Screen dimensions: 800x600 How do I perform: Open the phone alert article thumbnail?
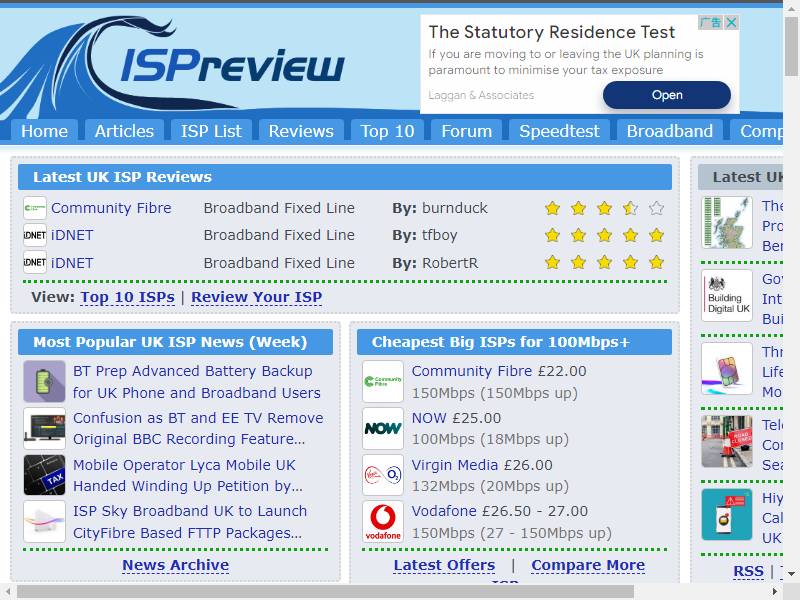tap(727, 515)
